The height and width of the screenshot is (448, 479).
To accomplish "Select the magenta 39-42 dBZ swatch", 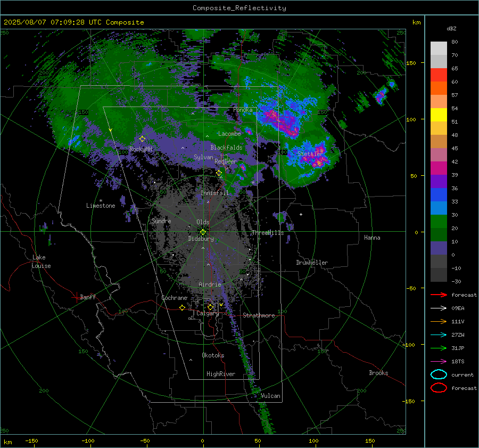I will [x=439, y=168].
